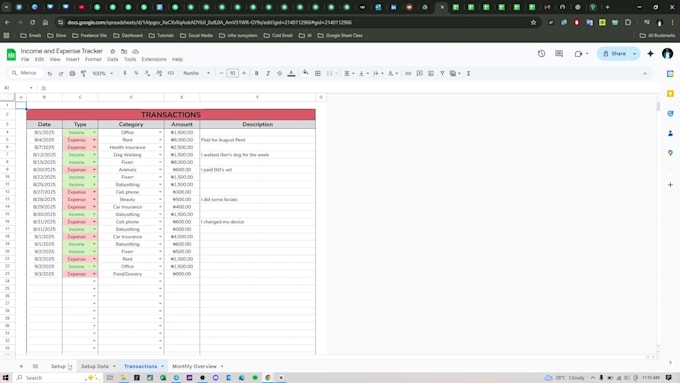Create a filter using funnel icon
The image size is (680, 383).
pyautogui.click(x=442, y=73)
